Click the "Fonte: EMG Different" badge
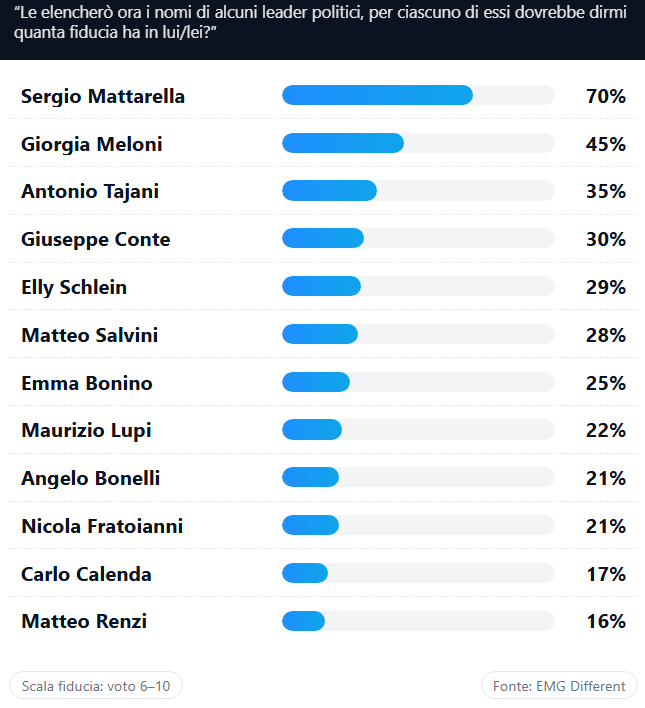 click(559, 686)
